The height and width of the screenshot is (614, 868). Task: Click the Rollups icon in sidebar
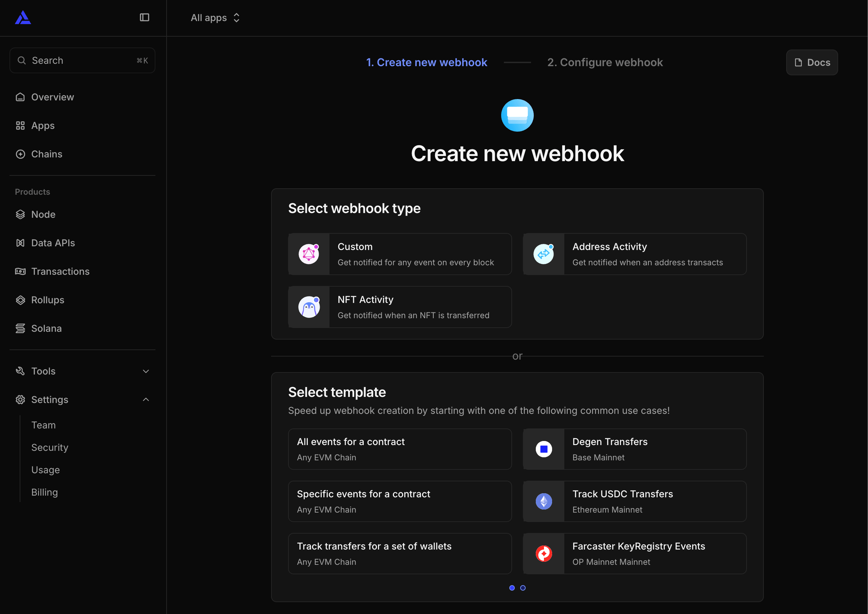tap(20, 300)
